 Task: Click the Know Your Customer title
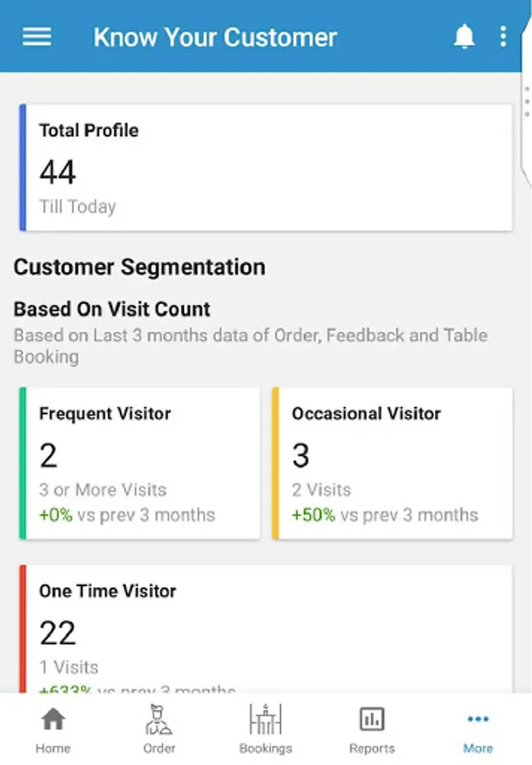click(x=215, y=37)
